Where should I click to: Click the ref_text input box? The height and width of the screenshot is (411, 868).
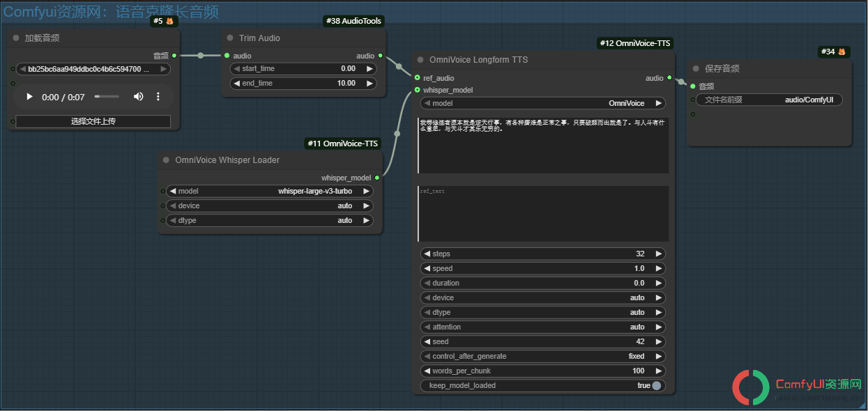point(543,213)
